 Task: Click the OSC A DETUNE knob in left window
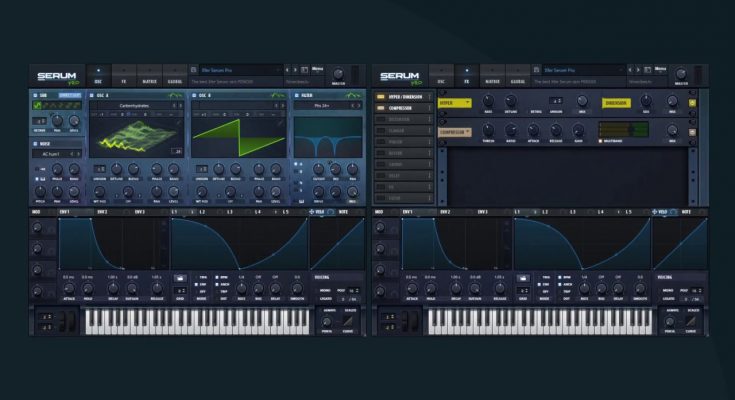(116, 169)
